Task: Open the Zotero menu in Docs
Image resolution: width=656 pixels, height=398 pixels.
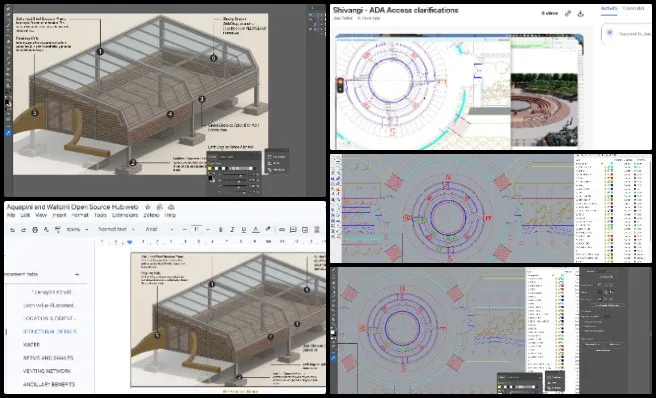Action: 151,215
